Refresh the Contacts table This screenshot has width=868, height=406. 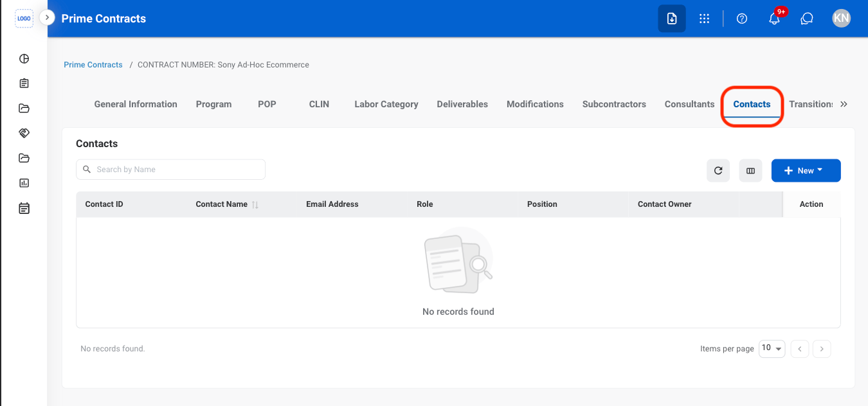(718, 171)
